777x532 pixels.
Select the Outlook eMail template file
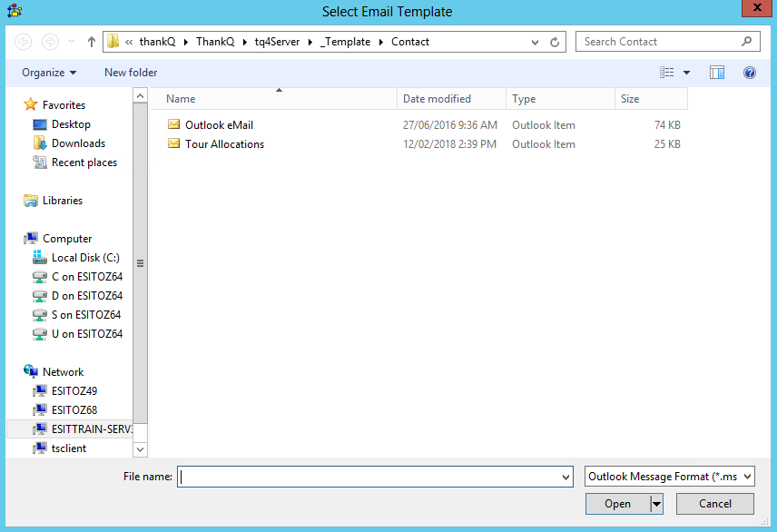tap(219, 125)
